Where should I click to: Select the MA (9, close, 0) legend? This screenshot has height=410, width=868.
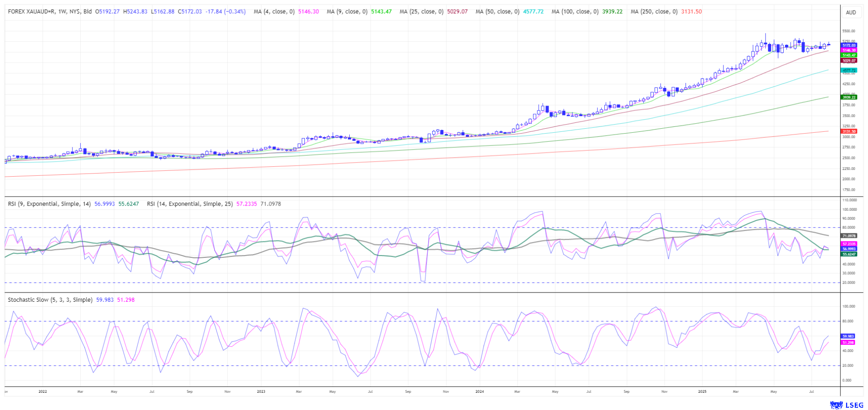347,12
